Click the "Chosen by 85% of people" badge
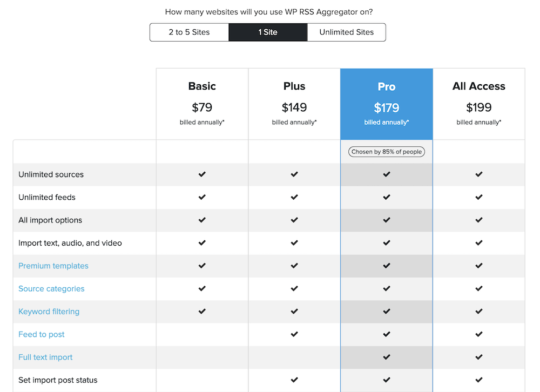This screenshot has height=392, width=540. click(387, 152)
